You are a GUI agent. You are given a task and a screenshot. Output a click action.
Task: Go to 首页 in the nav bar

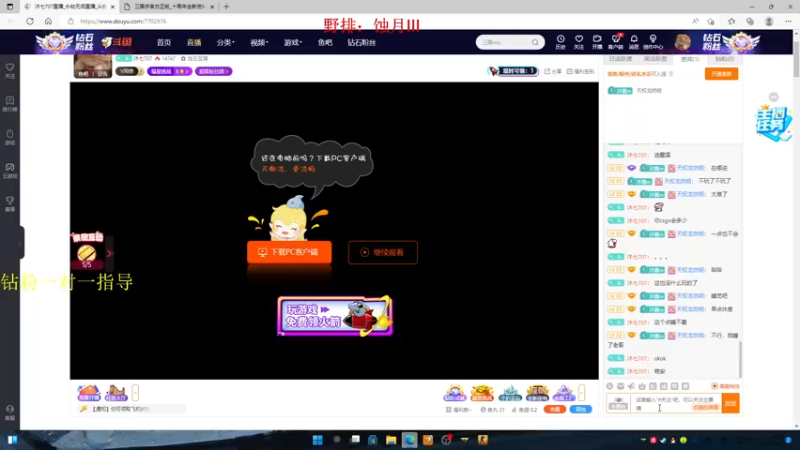point(164,42)
